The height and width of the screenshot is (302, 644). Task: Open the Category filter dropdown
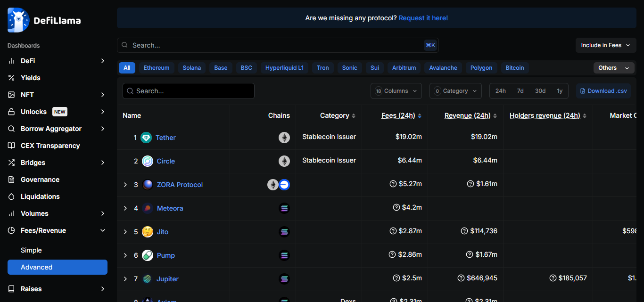455,91
